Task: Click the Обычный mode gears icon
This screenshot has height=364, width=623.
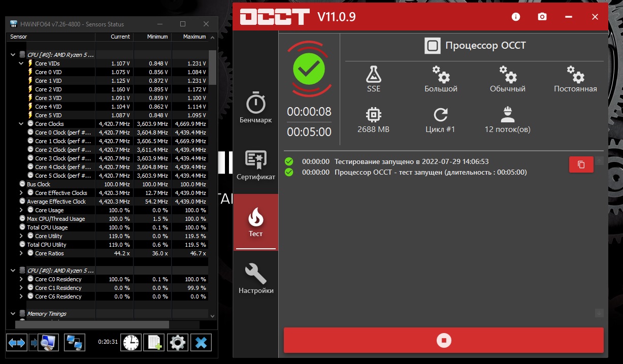Action: click(x=507, y=75)
